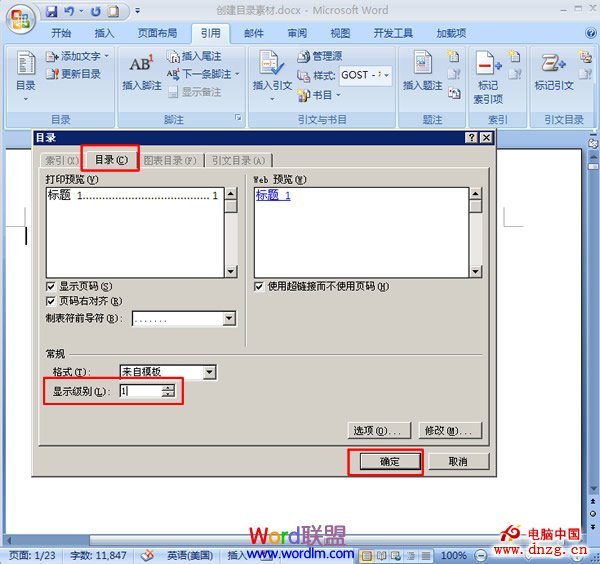Click the Office orb button

(x=20, y=19)
